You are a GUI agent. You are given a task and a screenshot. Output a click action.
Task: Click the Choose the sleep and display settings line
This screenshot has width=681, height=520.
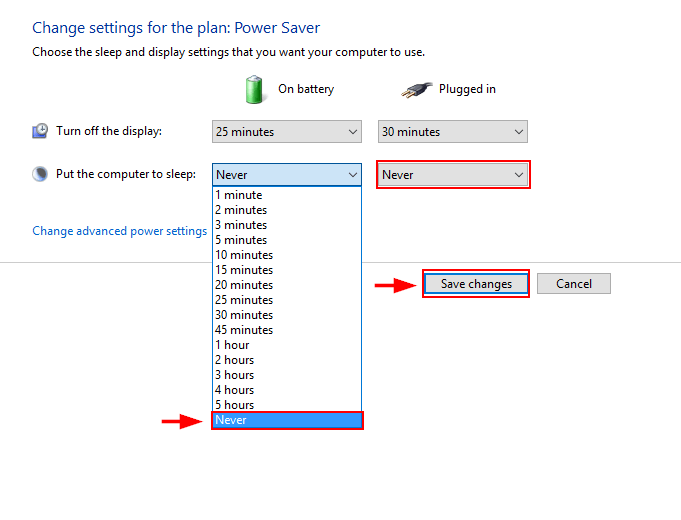tap(228, 52)
